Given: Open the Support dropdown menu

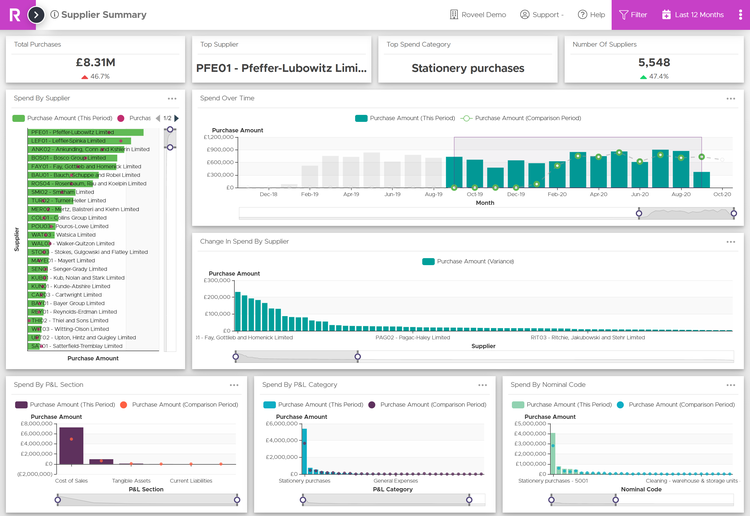Looking at the screenshot, I should 541,15.
